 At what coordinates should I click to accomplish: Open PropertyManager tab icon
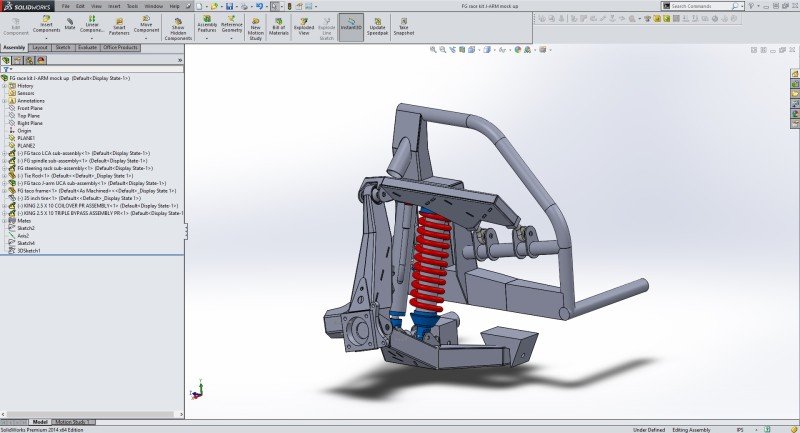click(18, 60)
